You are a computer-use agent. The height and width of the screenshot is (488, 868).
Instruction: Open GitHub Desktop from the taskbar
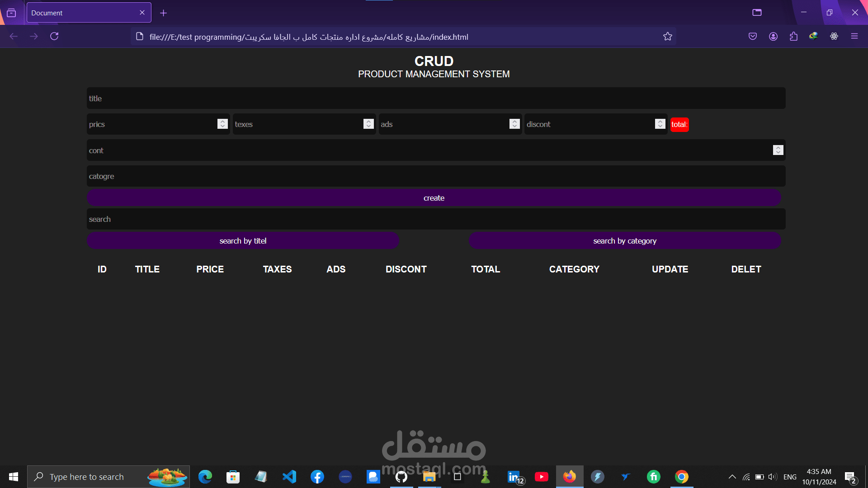(401, 477)
